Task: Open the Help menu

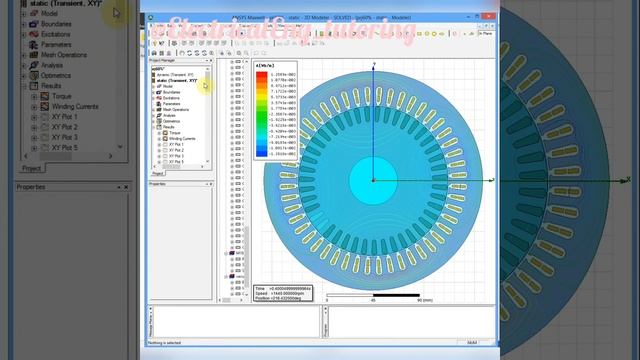Action: tap(298, 26)
